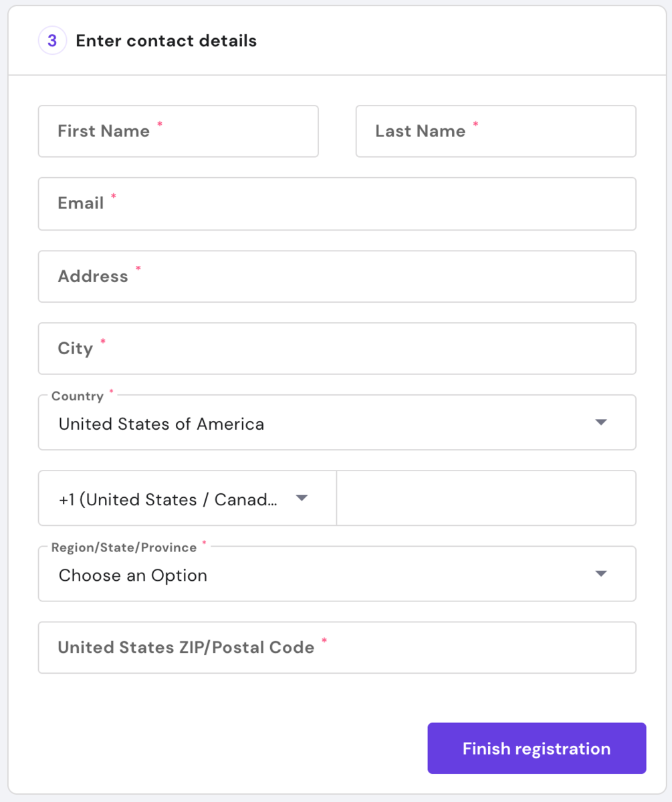The width and height of the screenshot is (672, 802).
Task: Click the phone country code arrow icon
Action: click(302, 498)
